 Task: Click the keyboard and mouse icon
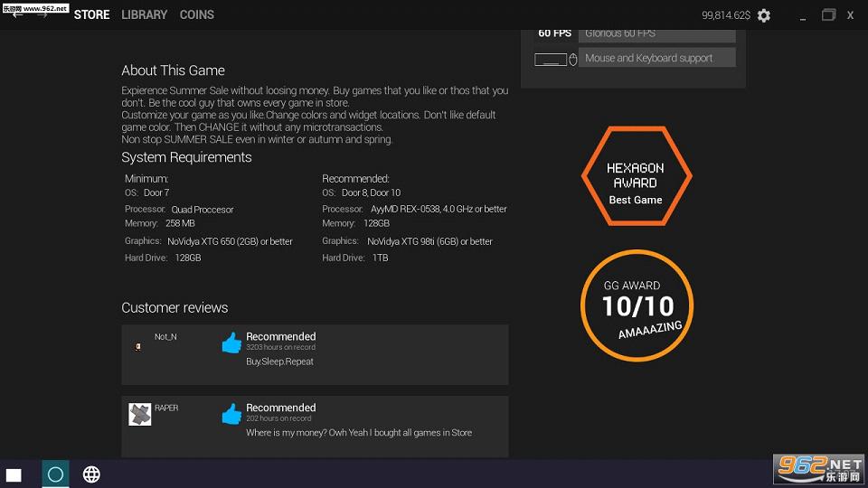pyautogui.click(x=555, y=59)
